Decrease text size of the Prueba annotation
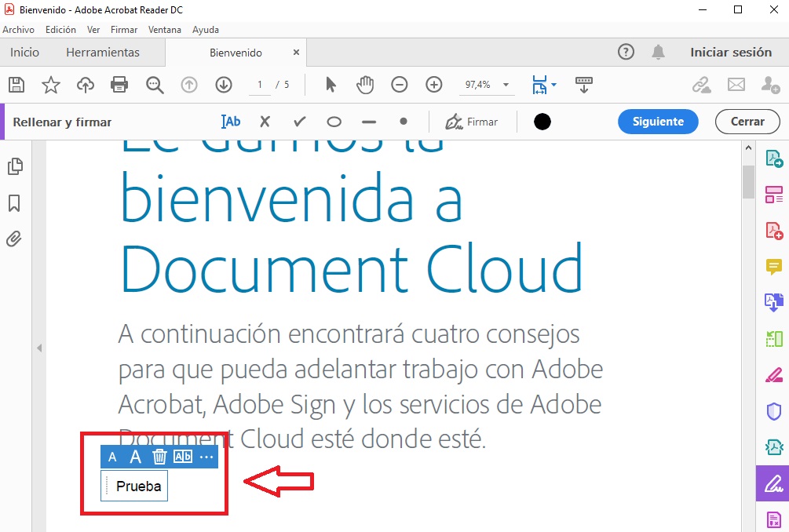This screenshot has height=532, width=789. click(x=111, y=457)
